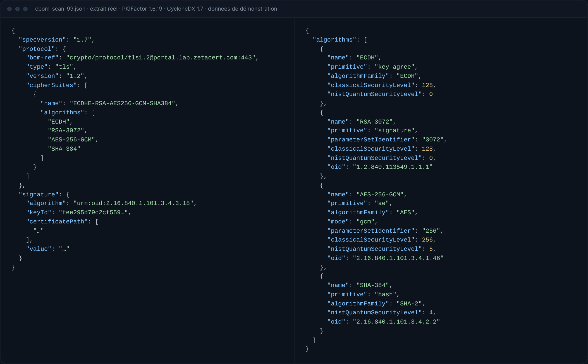Image resolution: width=588 pixels, height=364 pixels.
Task: Click classicalSecurityLevel value 256
Action: coord(427,240)
